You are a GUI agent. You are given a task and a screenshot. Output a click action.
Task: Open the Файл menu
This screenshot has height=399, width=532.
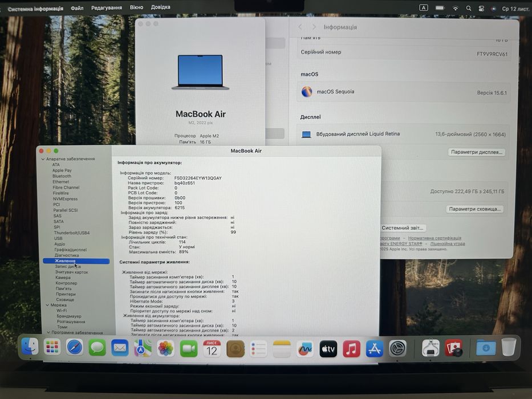coord(77,8)
